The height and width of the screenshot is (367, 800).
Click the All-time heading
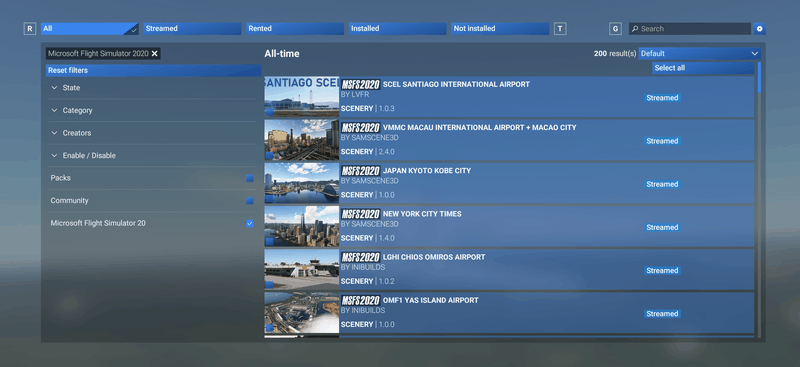[282, 54]
